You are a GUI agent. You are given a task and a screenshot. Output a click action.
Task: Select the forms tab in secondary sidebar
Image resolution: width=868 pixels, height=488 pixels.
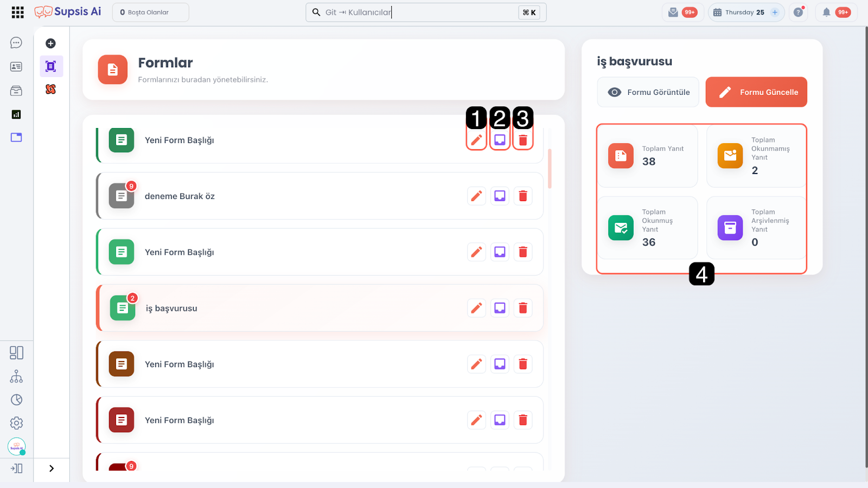tap(51, 66)
